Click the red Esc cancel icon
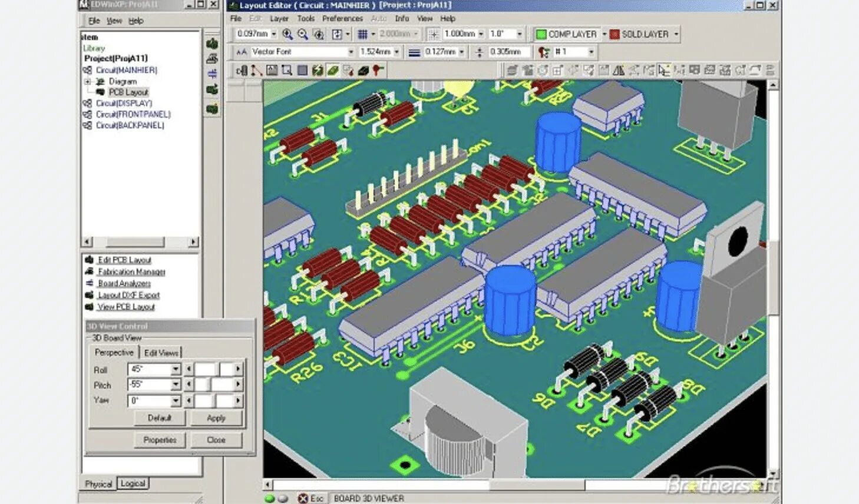The width and height of the screenshot is (859, 504). pos(303,498)
